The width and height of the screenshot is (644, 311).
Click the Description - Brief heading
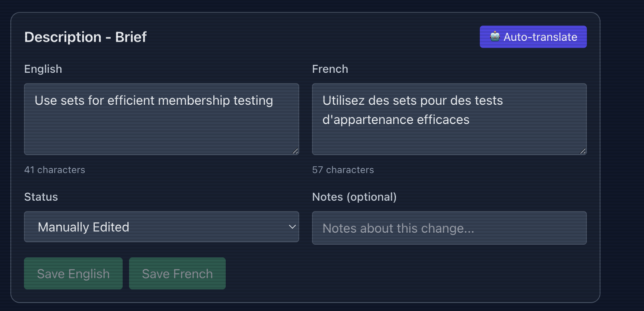point(85,37)
